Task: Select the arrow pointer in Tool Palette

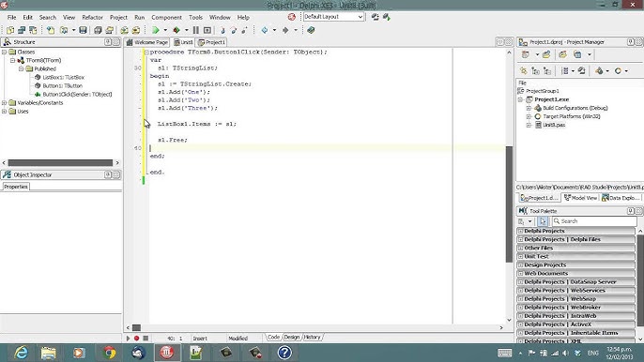Action: [x=543, y=221]
